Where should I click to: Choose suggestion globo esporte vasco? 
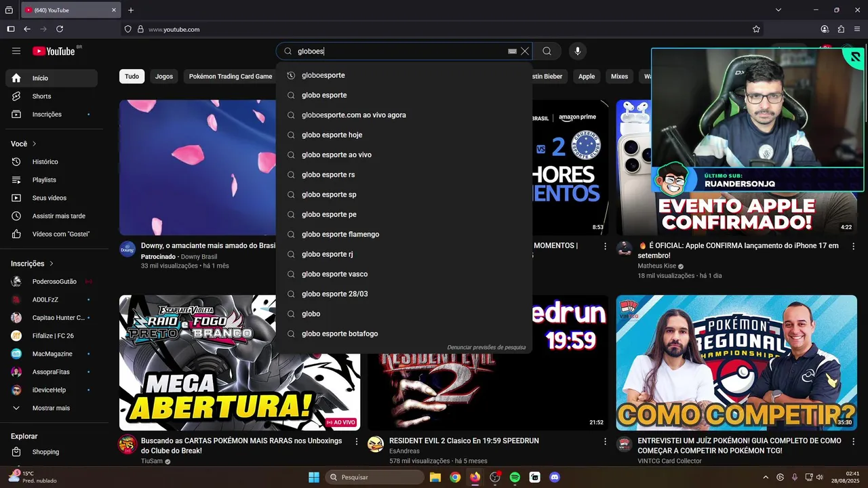pyautogui.click(x=404, y=274)
